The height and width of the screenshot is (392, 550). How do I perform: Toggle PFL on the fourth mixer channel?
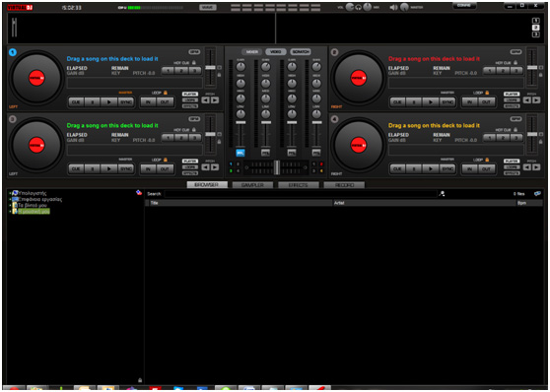click(316, 153)
